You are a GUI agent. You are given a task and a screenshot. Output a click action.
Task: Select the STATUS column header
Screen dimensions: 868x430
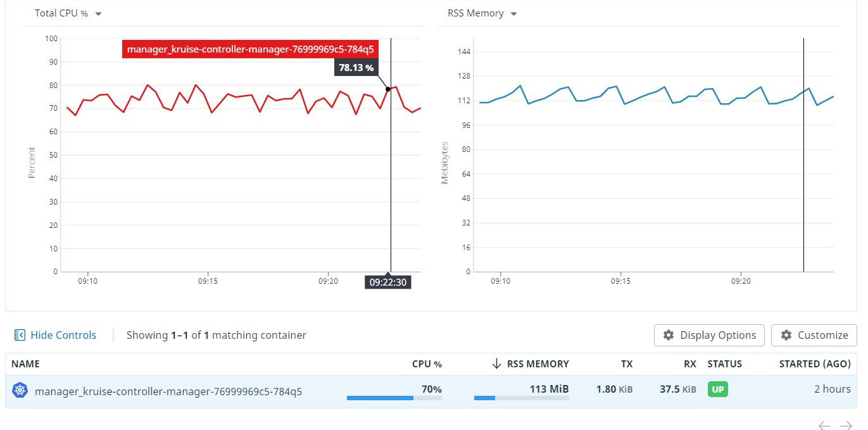[x=724, y=364]
